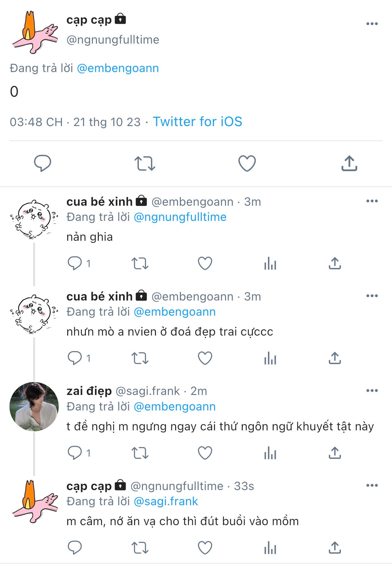Like the 'nản ghia' reply

click(205, 263)
